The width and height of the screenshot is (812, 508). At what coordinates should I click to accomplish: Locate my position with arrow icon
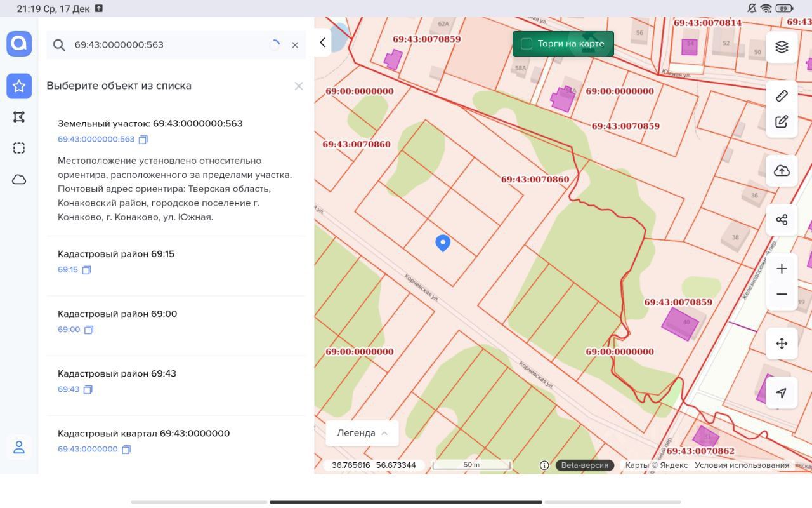[782, 392]
